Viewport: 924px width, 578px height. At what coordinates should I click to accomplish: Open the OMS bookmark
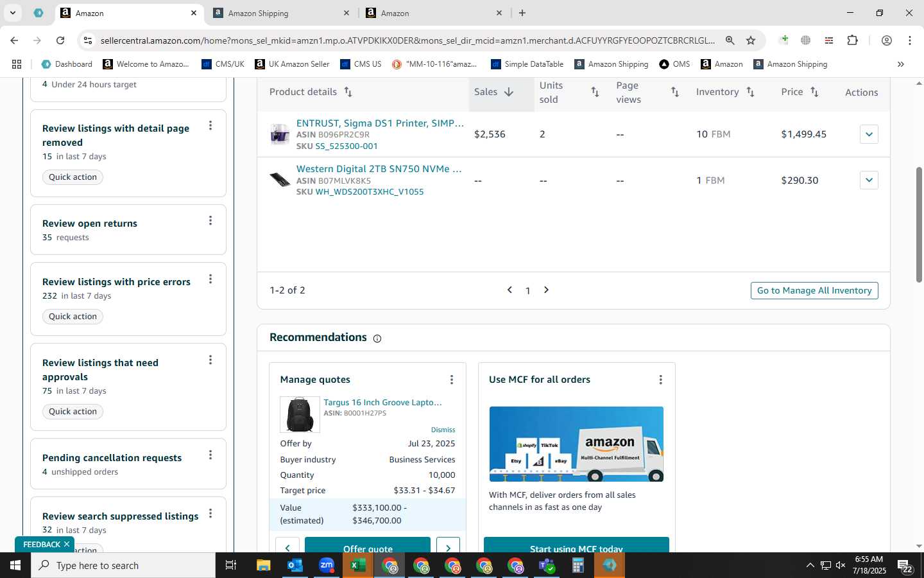point(675,64)
